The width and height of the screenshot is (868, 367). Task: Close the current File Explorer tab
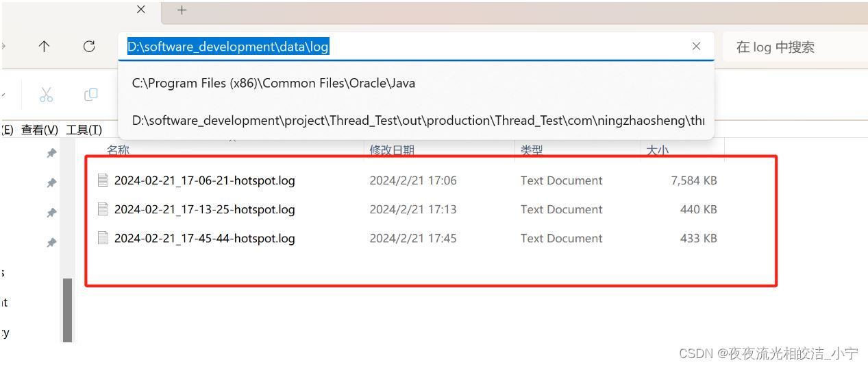coord(140,10)
